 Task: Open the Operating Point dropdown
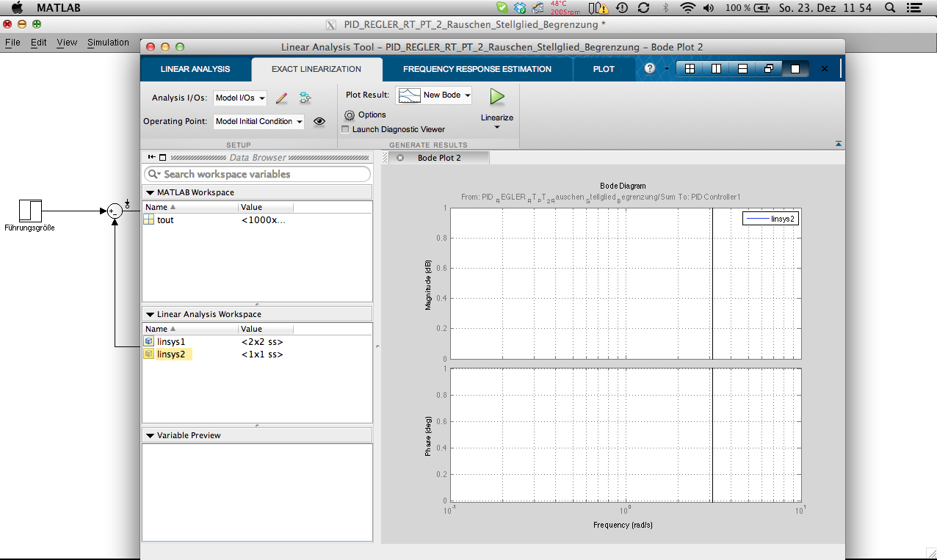[x=258, y=122]
